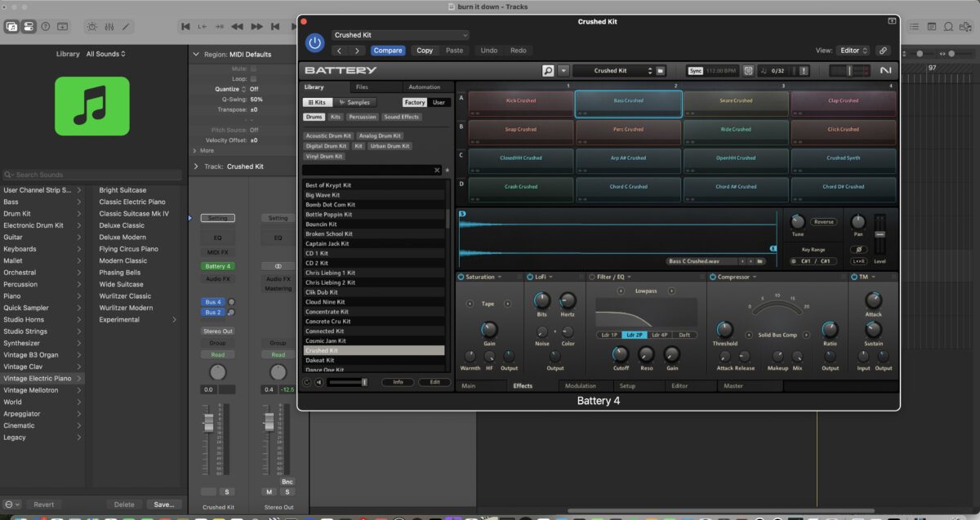Viewport: 980px width, 520px height.
Task: Click the sample folder icon by Bass C Crushed.wav
Action: coord(759,261)
